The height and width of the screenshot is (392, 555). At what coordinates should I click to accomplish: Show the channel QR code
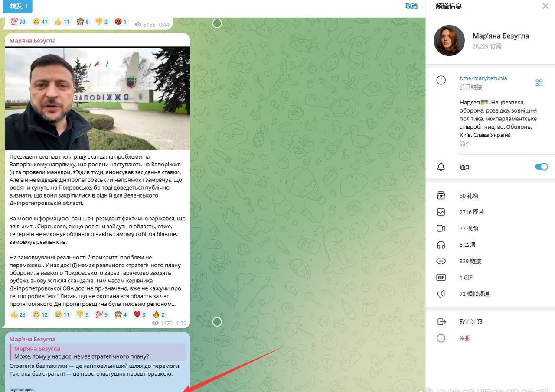tap(539, 82)
